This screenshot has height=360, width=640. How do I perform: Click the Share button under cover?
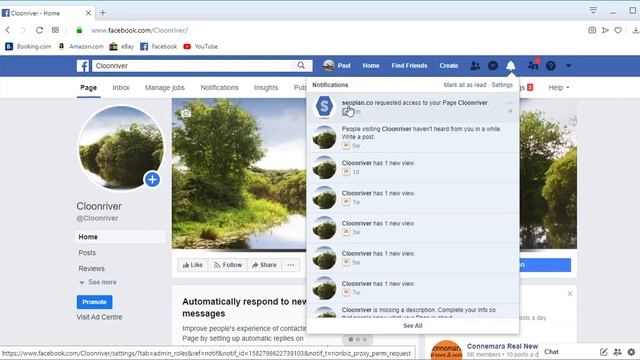(x=264, y=265)
